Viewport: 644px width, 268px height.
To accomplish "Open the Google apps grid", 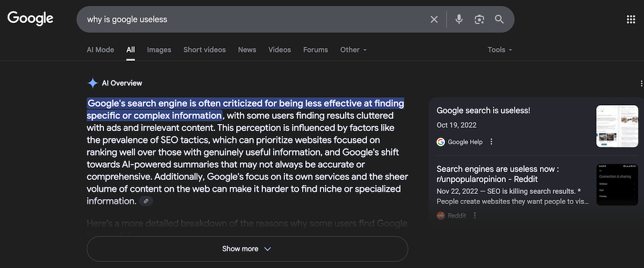I will coord(631,19).
